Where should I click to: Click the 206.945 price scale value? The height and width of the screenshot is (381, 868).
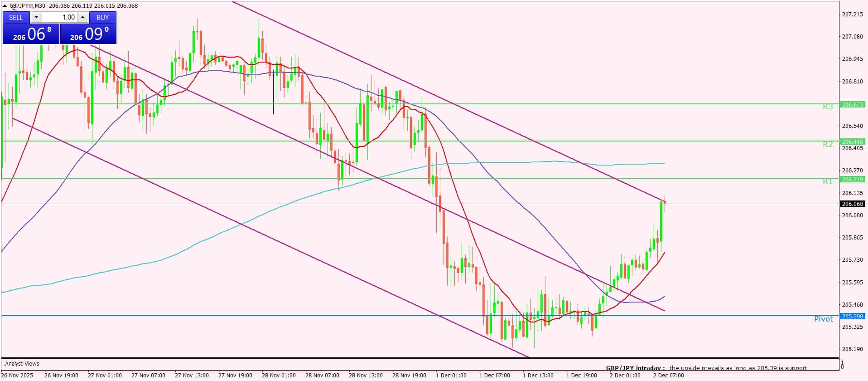point(852,59)
